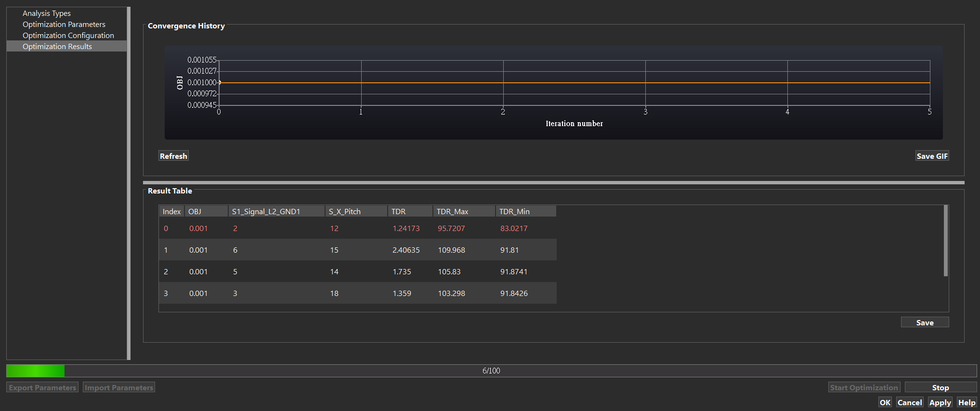
Task: Click the S_X_Pitch value 14 in row 2
Action: [334, 272]
